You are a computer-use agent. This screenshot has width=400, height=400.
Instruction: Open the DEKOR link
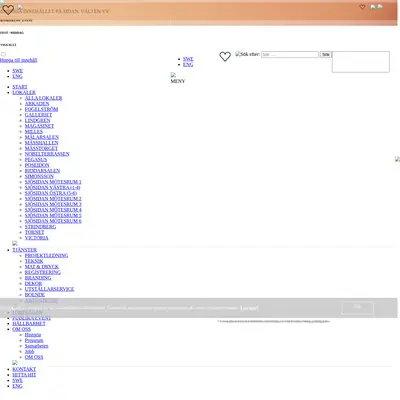click(33, 283)
